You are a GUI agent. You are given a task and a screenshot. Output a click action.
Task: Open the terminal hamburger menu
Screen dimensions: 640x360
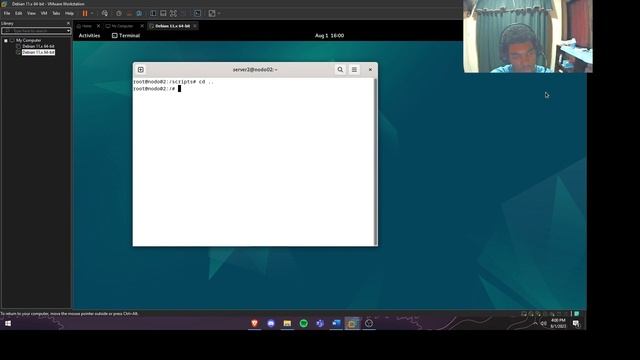(354, 70)
